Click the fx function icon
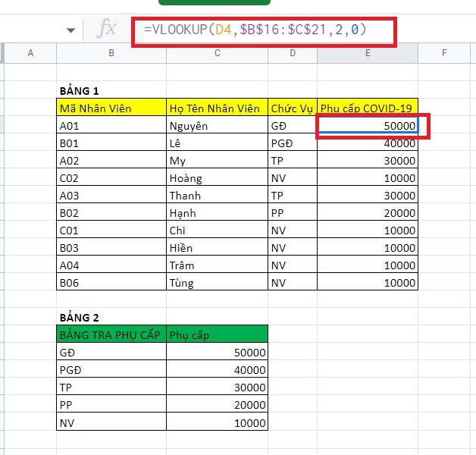 tap(106, 29)
